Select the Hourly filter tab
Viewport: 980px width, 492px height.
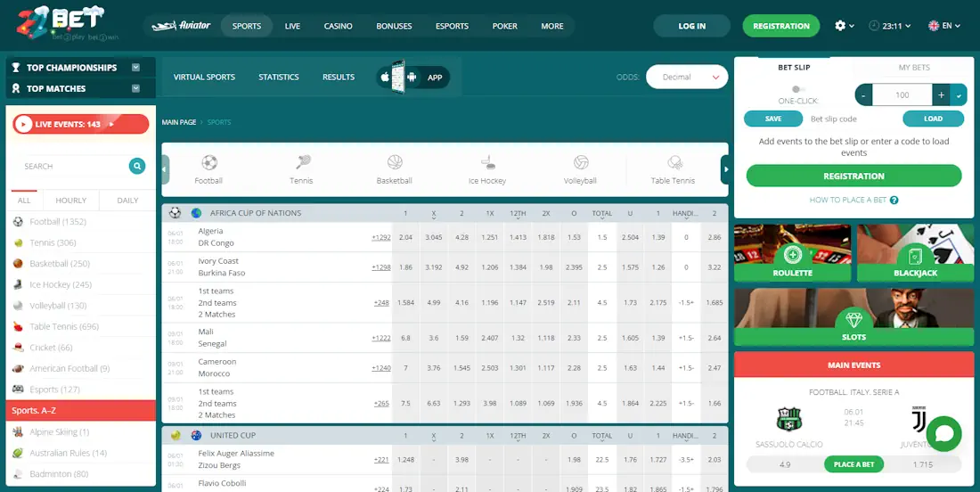pos(70,201)
